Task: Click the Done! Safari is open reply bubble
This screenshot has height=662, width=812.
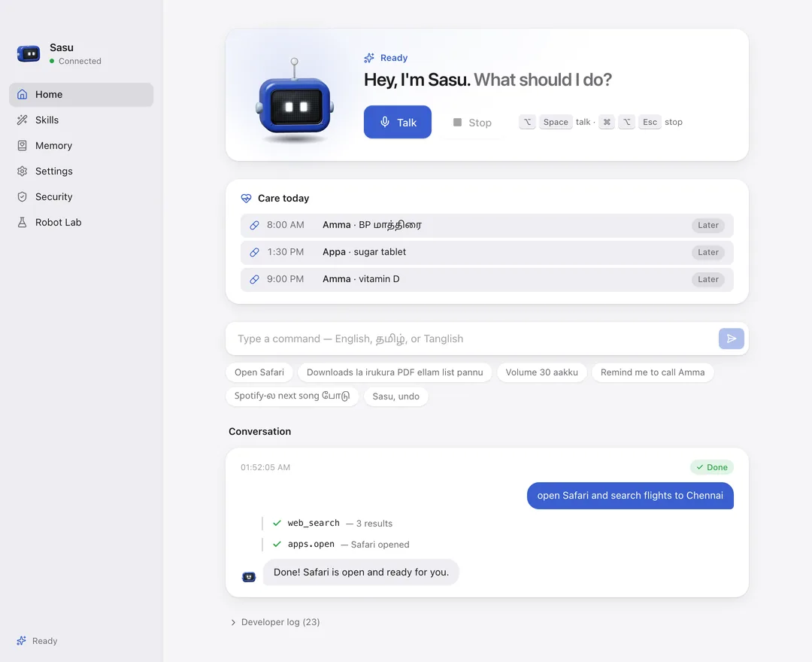Action: (x=361, y=572)
